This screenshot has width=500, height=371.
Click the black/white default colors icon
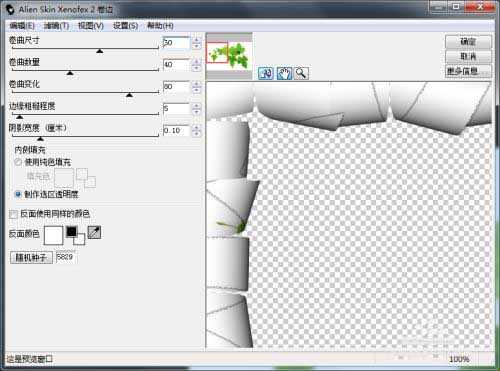tap(75, 235)
